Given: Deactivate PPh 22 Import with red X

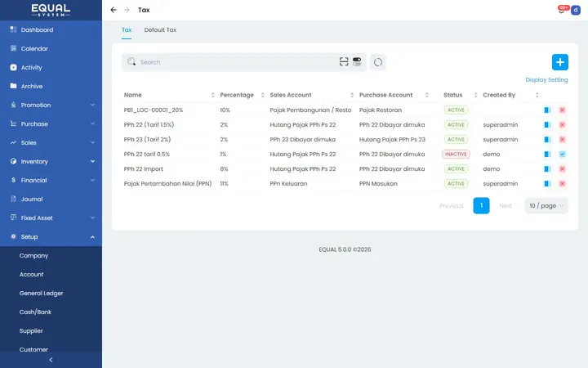Looking at the screenshot, I should pos(562,169).
